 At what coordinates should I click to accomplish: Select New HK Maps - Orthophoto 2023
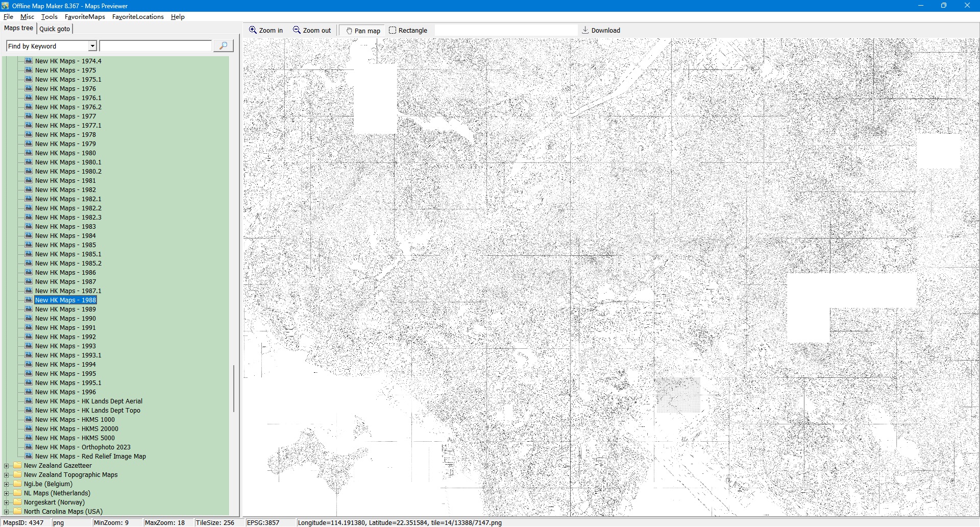click(x=82, y=447)
